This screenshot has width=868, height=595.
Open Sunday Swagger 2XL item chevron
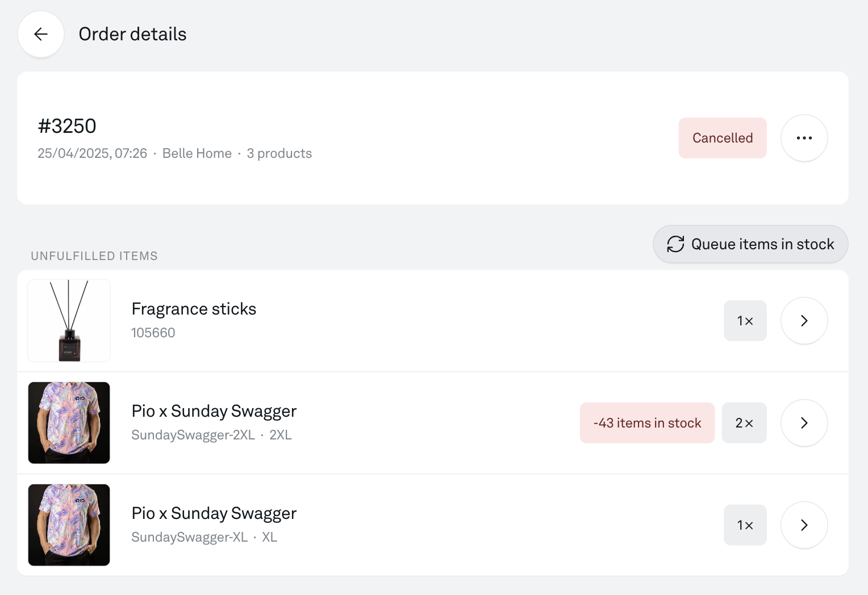804,423
